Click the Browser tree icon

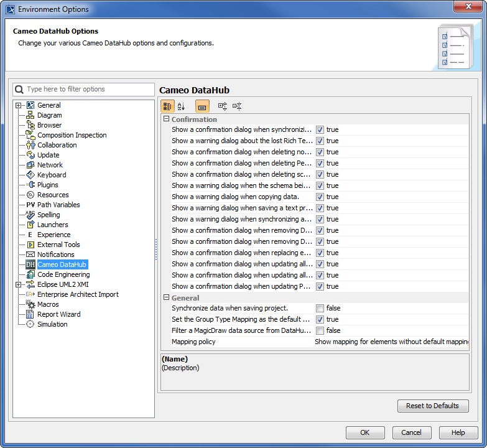[x=30, y=125]
